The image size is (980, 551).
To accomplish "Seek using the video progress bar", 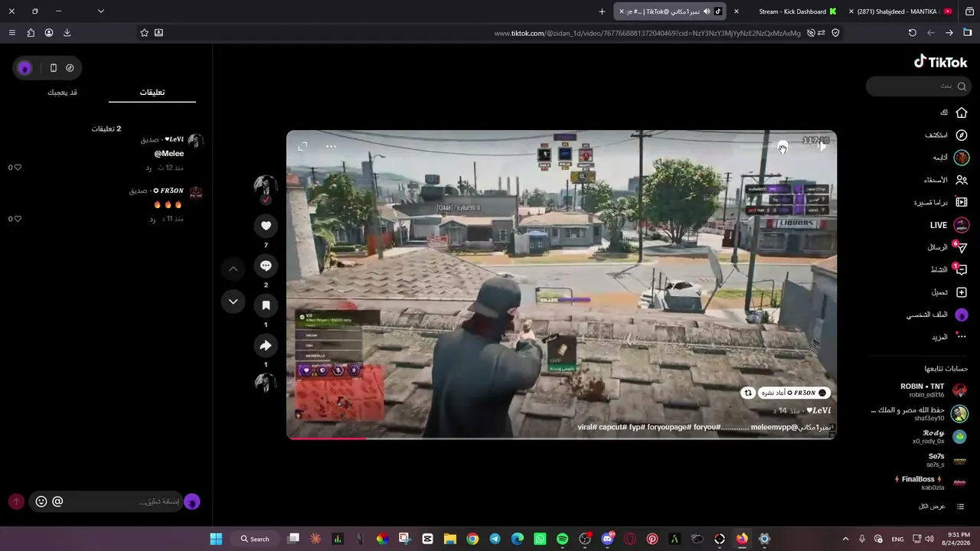I will 561,439.
